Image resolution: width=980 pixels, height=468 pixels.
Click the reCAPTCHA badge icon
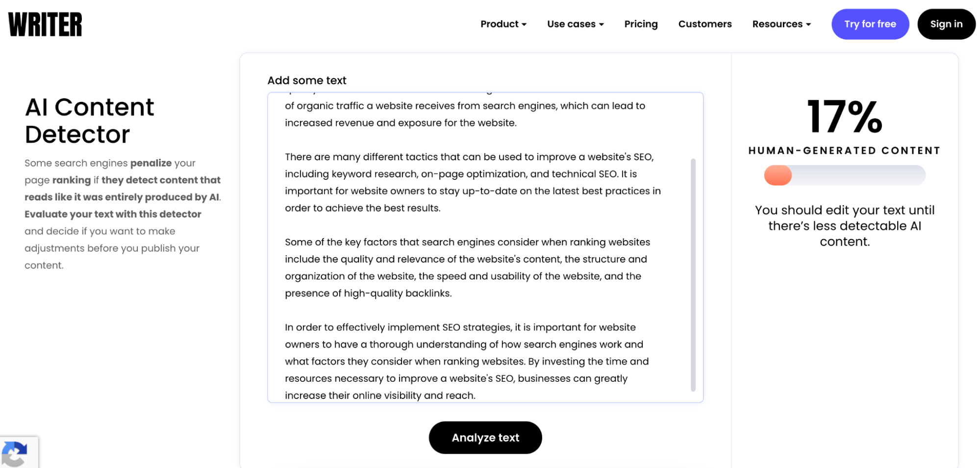point(15,454)
